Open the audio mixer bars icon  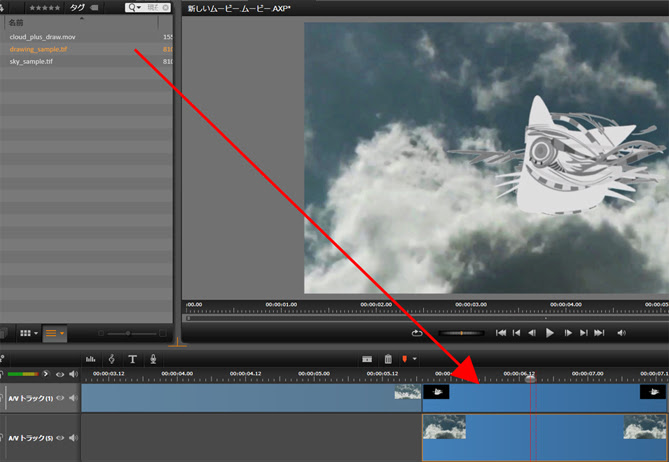coord(90,359)
